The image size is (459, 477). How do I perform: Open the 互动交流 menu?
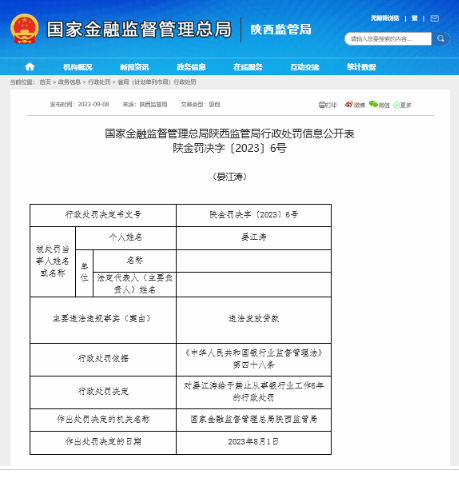point(305,67)
